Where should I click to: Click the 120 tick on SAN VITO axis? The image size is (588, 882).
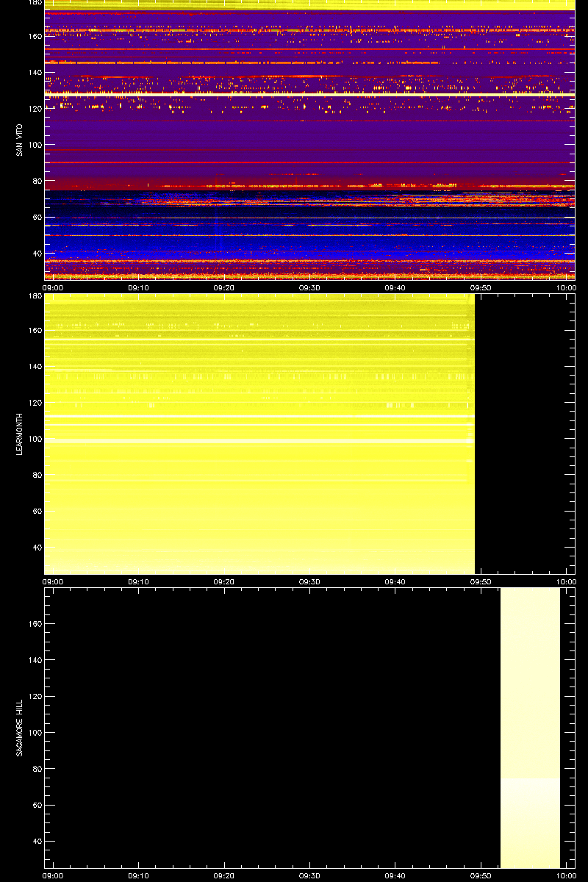point(36,108)
